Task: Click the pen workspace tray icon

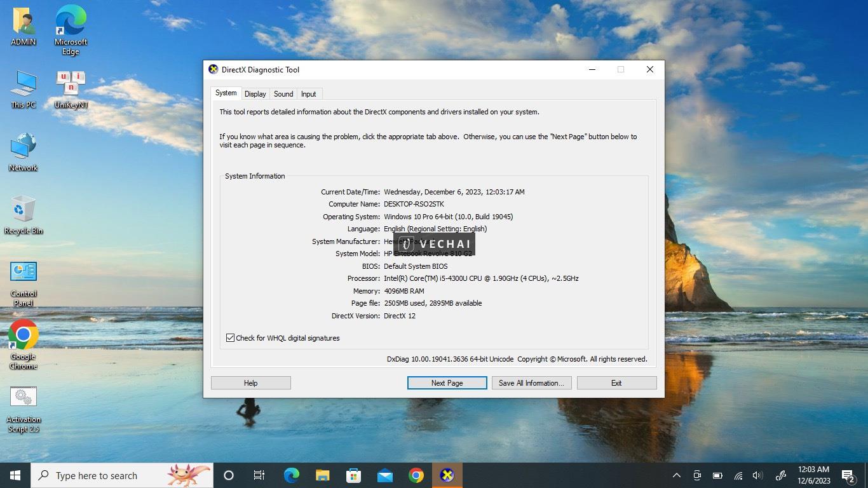Action: pos(781,475)
